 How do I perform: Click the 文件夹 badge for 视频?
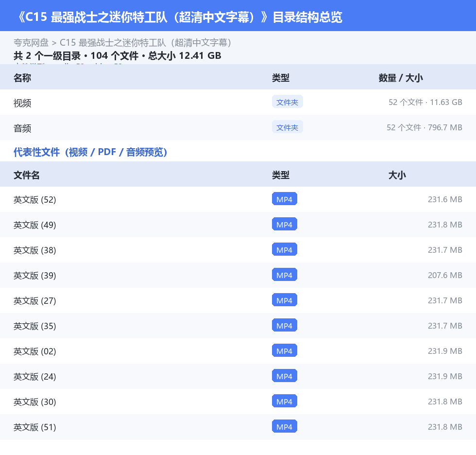coord(287,102)
